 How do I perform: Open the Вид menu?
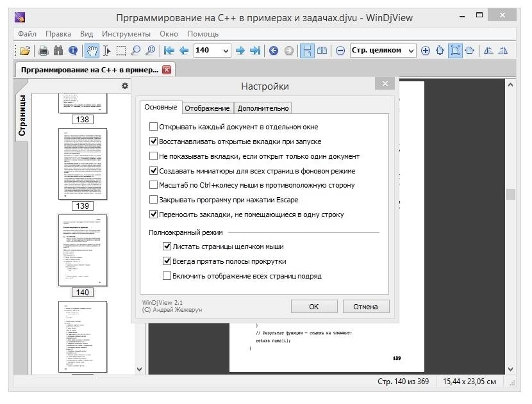coord(87,34)
